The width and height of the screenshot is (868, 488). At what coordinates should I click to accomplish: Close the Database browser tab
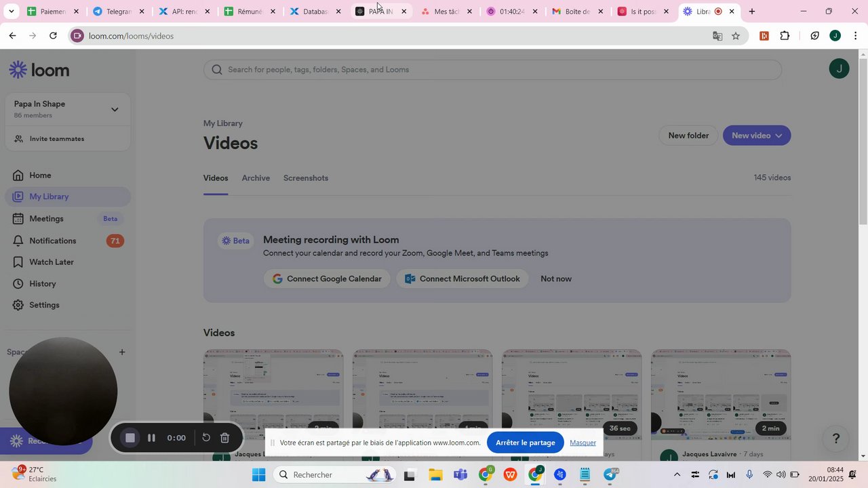click(x=338, y=12)
